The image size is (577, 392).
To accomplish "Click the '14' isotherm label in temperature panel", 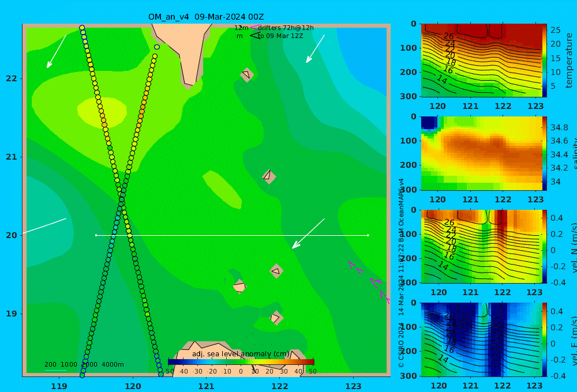I will pos(443,79).
